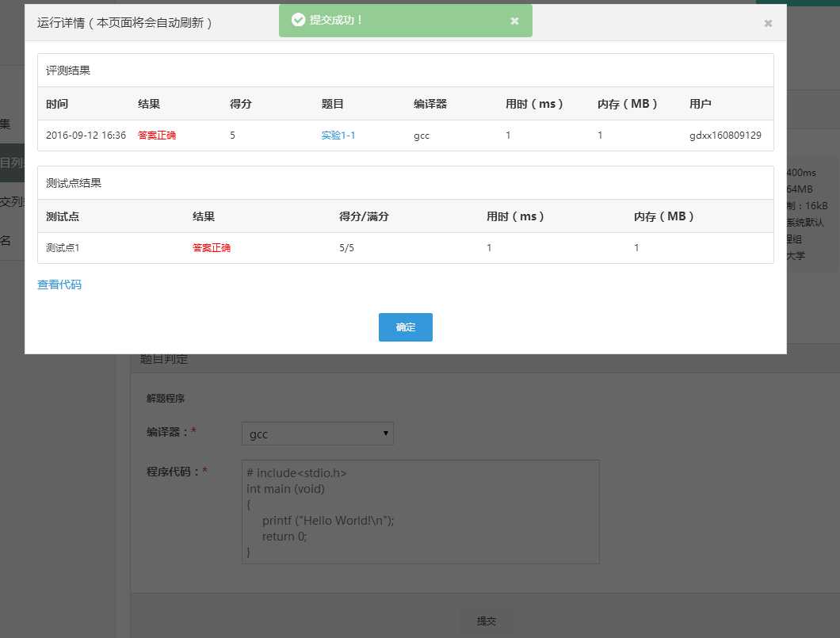Click username gdxx160809129

(x=725, y=136)
